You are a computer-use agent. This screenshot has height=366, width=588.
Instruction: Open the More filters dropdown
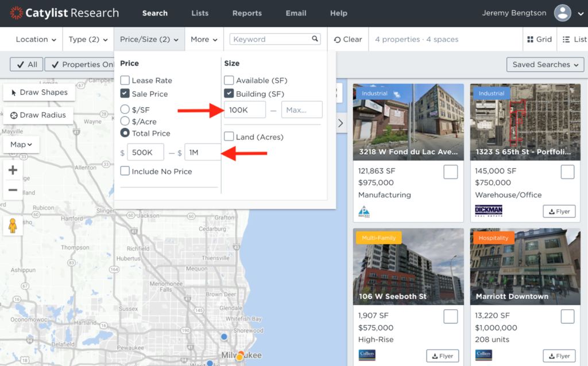point(204,40)
